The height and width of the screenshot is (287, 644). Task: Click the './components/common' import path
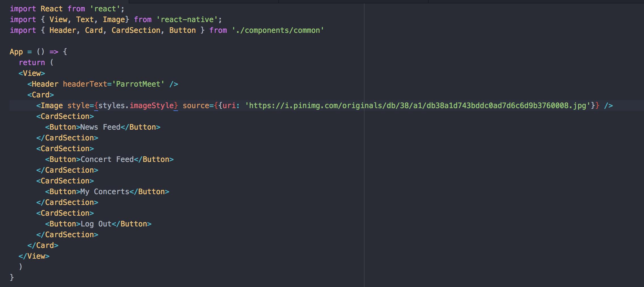coord(278,30)
